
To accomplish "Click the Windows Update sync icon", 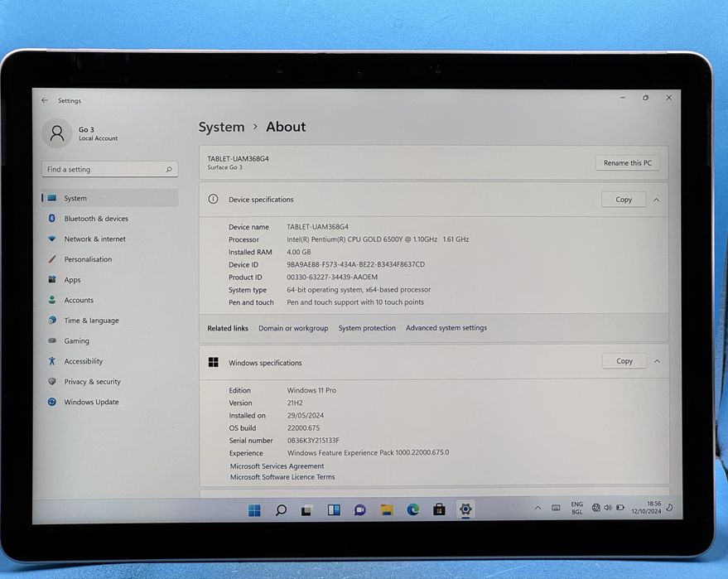I will click(52, 402).
